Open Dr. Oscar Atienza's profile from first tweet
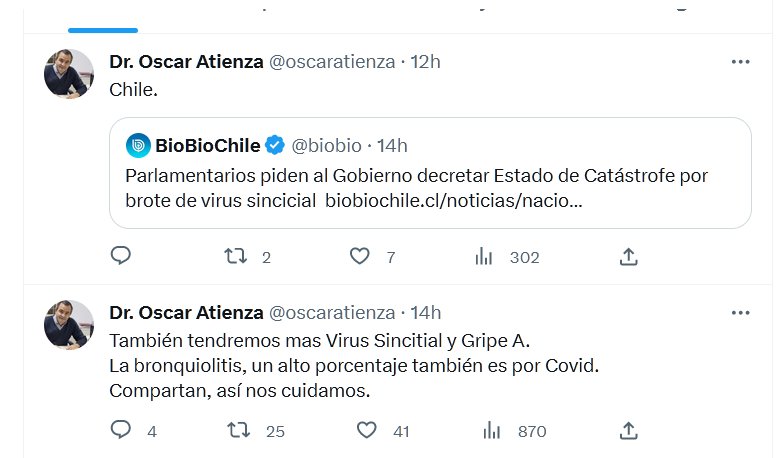Screen dimensions: 776x458 [x=186, y=62]
